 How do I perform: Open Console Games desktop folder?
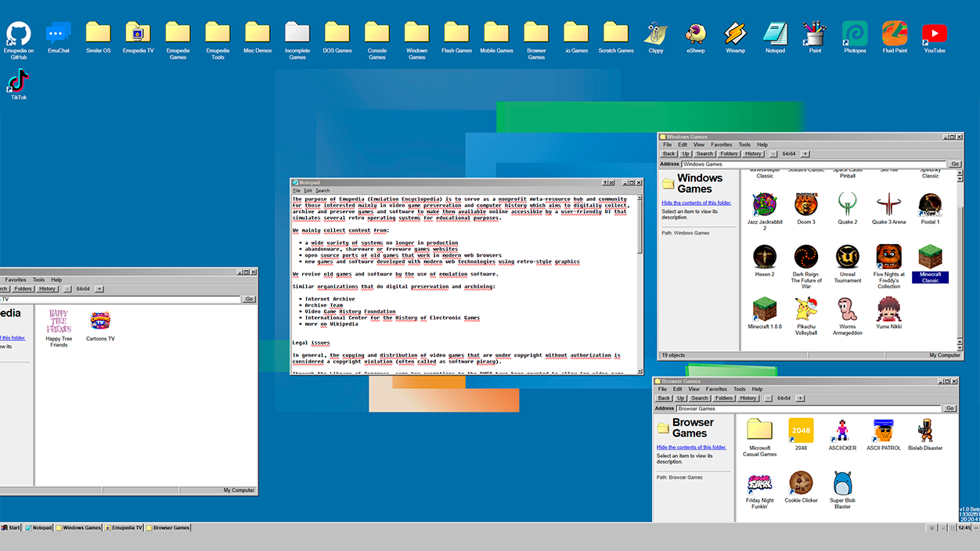point(377,41)
